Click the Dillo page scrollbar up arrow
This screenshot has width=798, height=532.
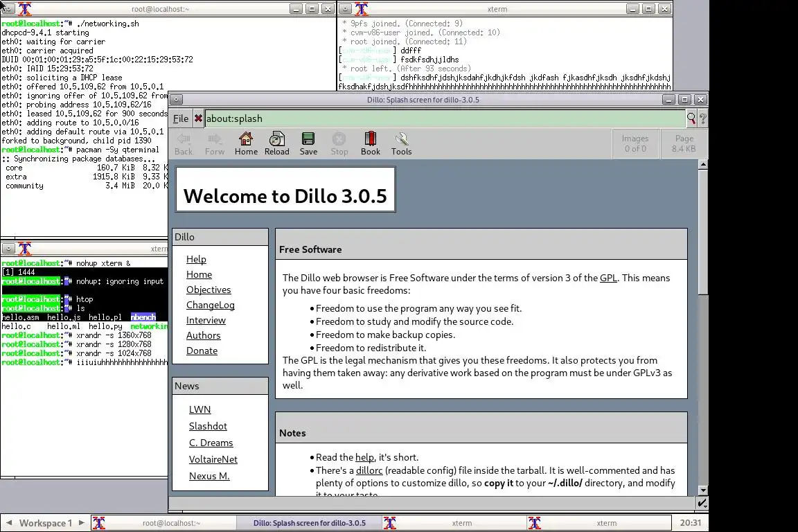(703, 164)
